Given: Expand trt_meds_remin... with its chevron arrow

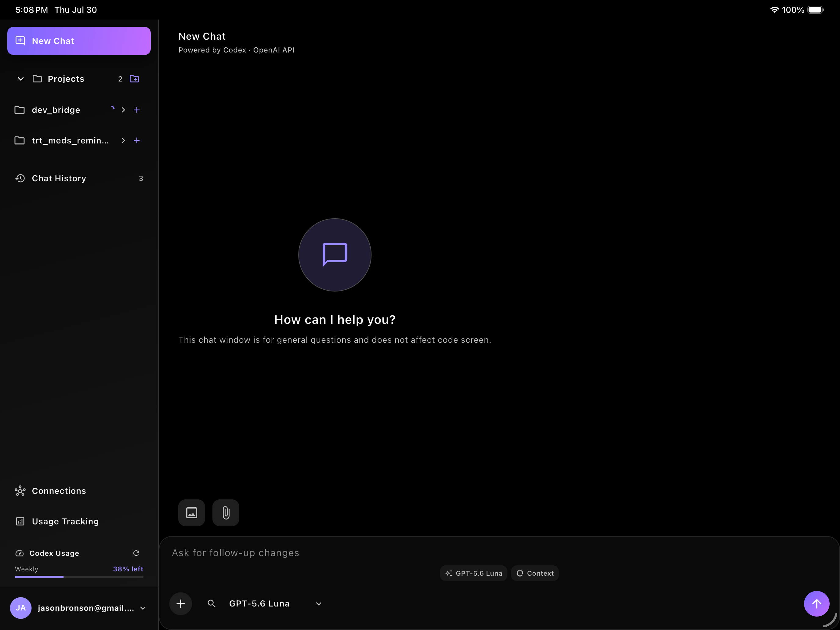Looking at the screenshot, I should pyautogui.click(x=123, y=140).
